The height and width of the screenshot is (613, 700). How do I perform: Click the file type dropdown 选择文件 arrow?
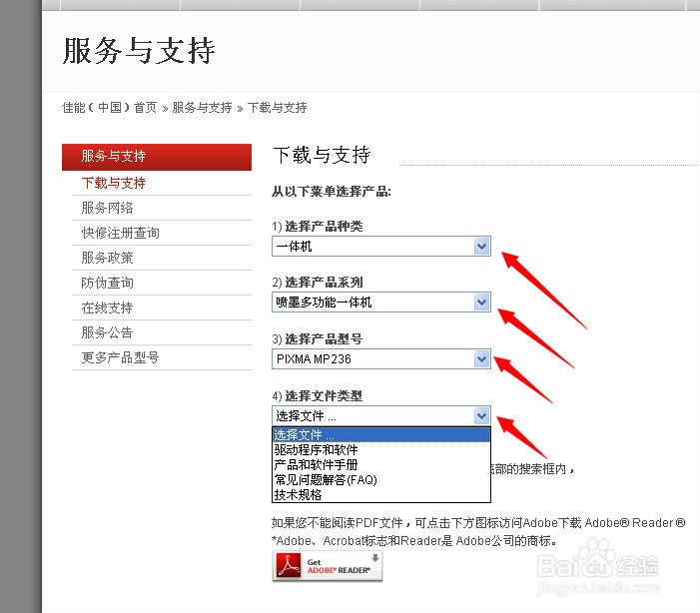481,416
